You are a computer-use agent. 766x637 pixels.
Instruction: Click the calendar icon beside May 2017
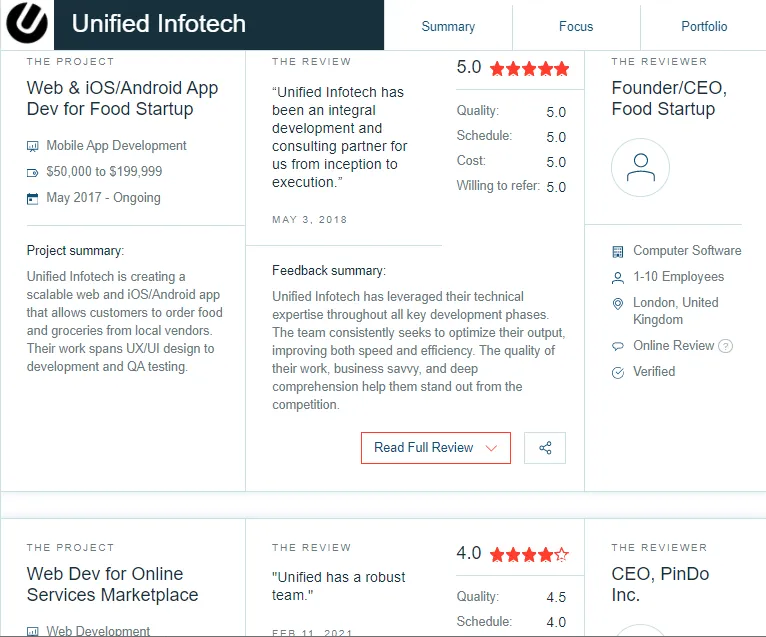(x=32, y=199)
